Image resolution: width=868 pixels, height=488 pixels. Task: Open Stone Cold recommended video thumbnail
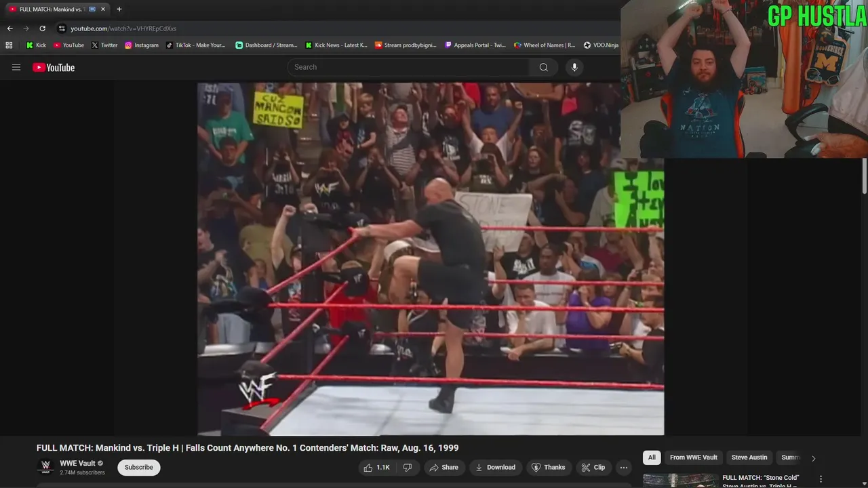tap(680, 481)
